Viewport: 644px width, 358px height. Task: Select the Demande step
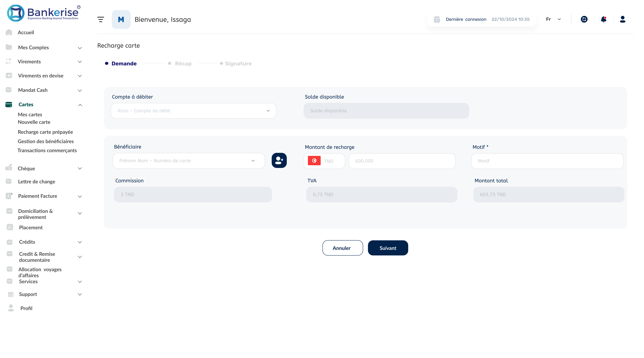click(x=121, y=63)
